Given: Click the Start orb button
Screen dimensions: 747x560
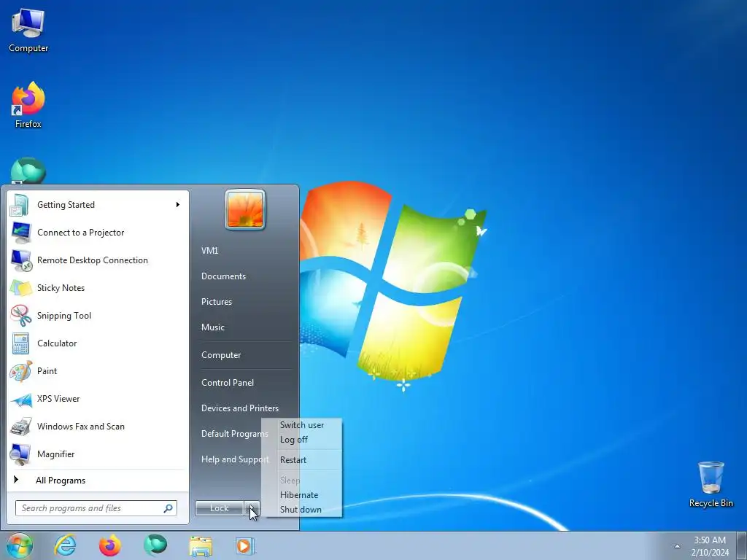Looking at the screenshot, I should pyautogui.click(x=20, y=545).
